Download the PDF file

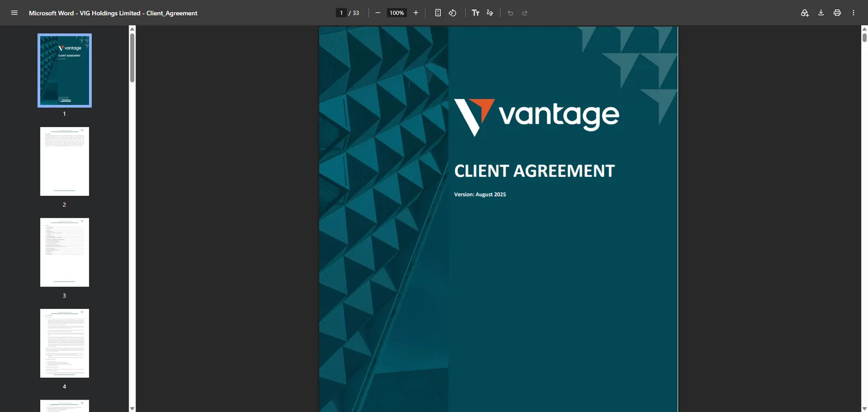(x=821, y=13)
